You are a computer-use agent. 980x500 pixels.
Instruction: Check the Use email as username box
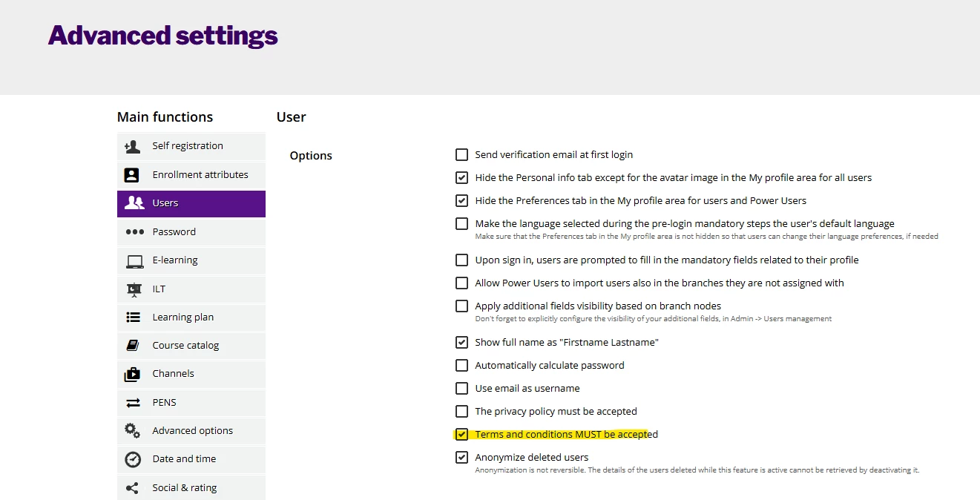coord(462,389)
